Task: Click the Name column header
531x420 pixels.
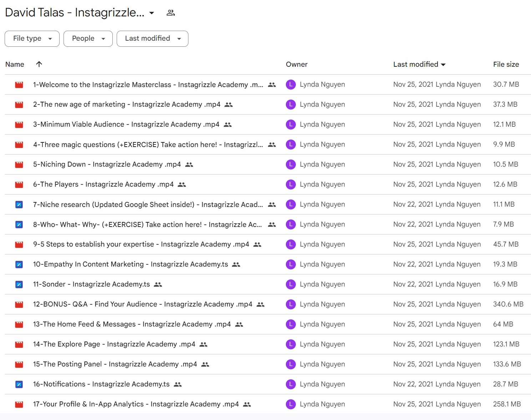Action: (15, 64)
